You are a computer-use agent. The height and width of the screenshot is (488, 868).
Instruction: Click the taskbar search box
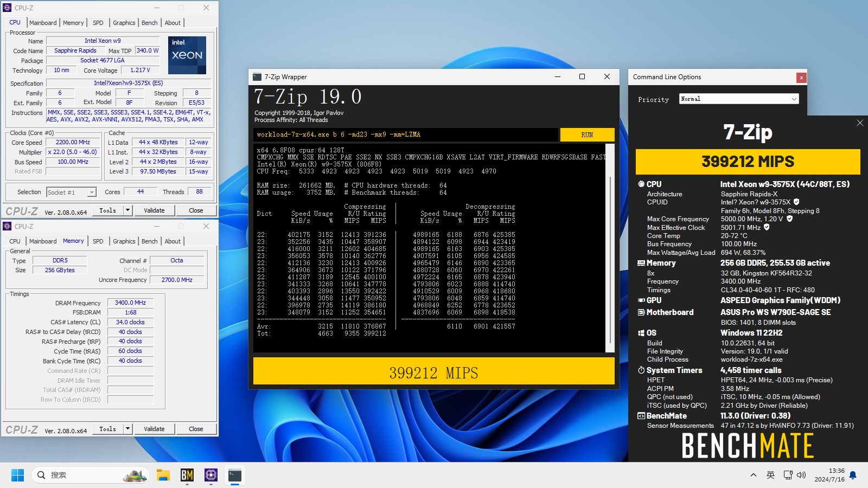90,475
